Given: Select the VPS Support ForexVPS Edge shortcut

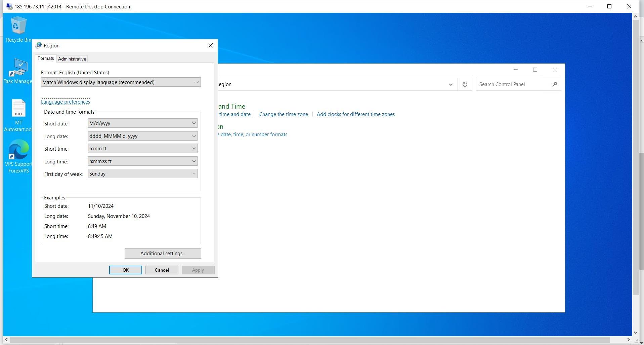Looking at the screenshot, I should tap(18, 156).
